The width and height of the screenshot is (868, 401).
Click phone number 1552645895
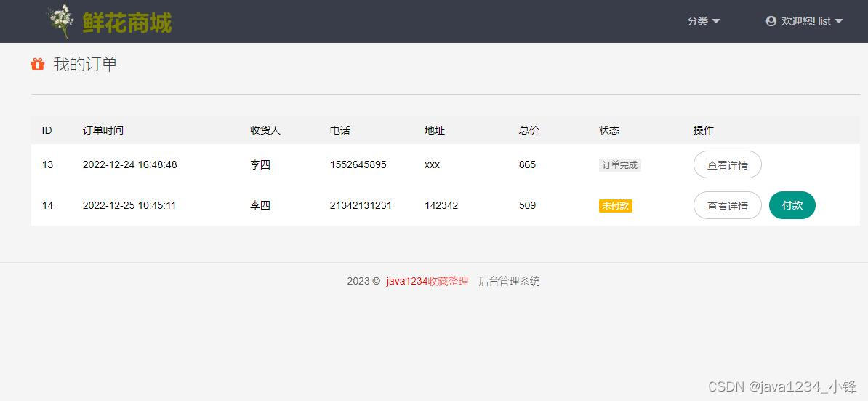click(358, 164)
